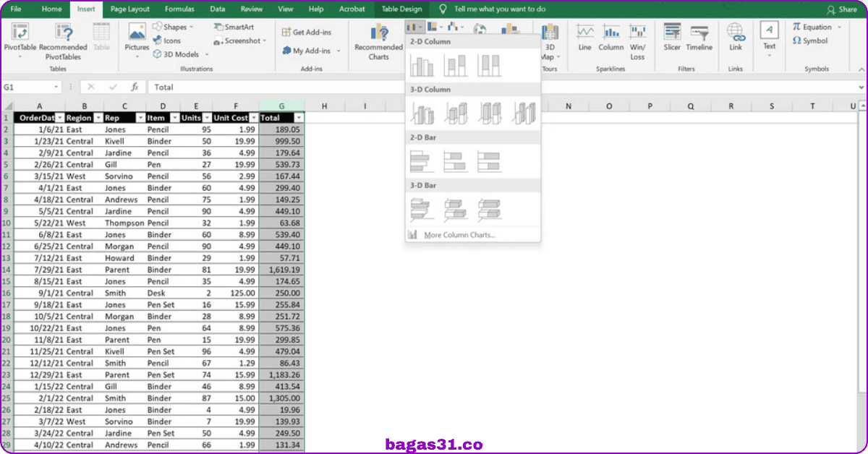Switch to the Review tab
Viewport: 868px width, 454px height.
tap(252, 9)
